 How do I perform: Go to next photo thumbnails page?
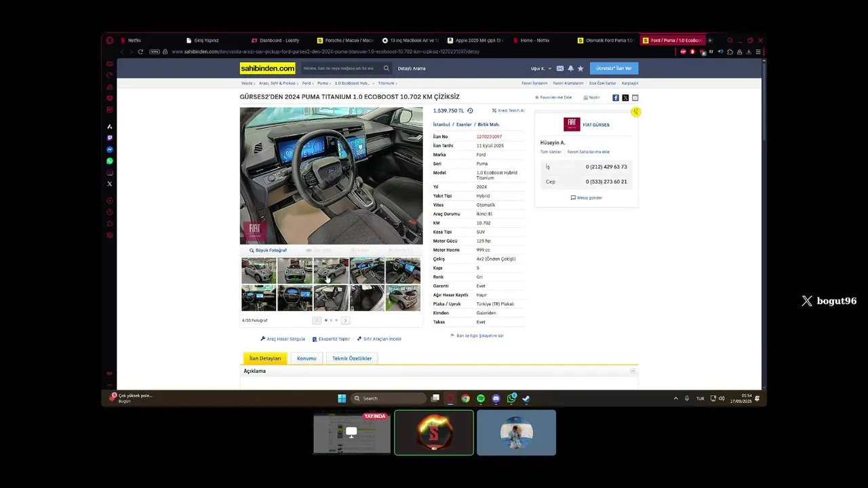point(345,320)
